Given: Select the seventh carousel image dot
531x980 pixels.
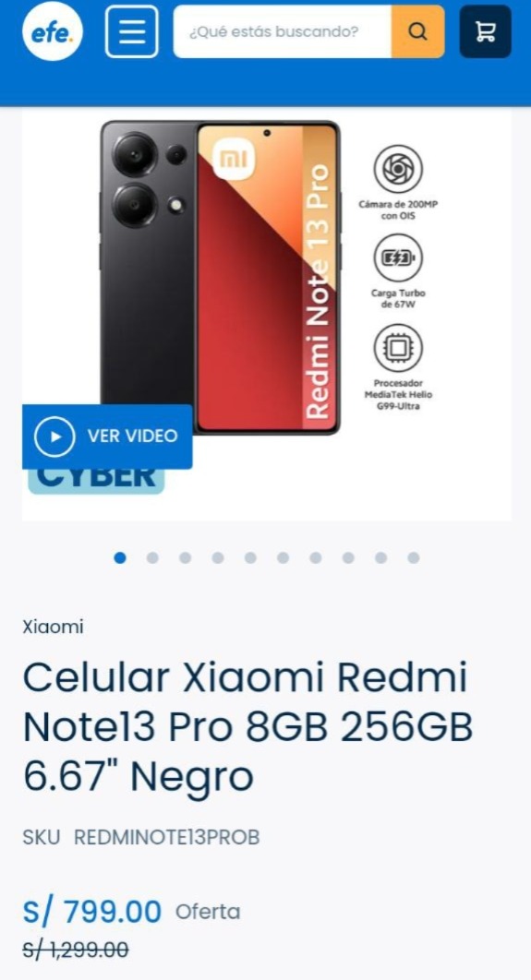Looking at the screenshot, I should (316, 557).
